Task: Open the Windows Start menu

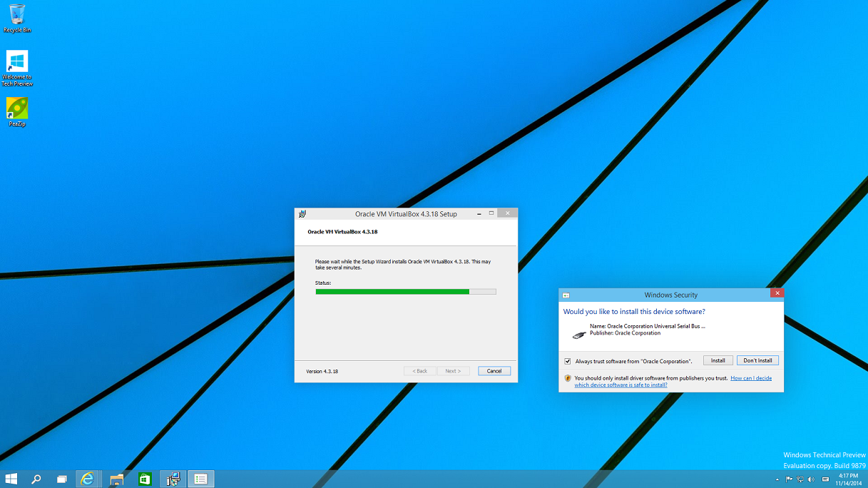Action: tap(11, 479)
